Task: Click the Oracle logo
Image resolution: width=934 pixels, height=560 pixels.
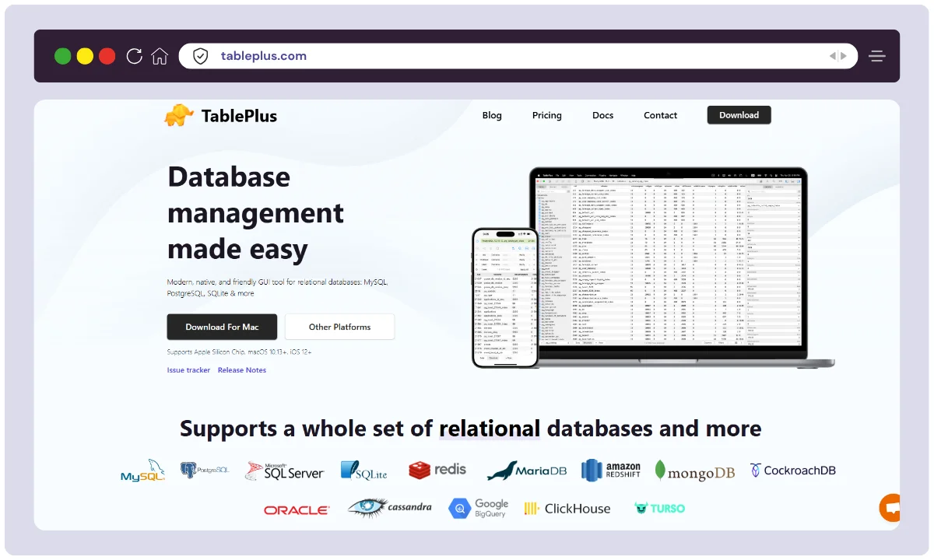Action: [x=297, y=510]
